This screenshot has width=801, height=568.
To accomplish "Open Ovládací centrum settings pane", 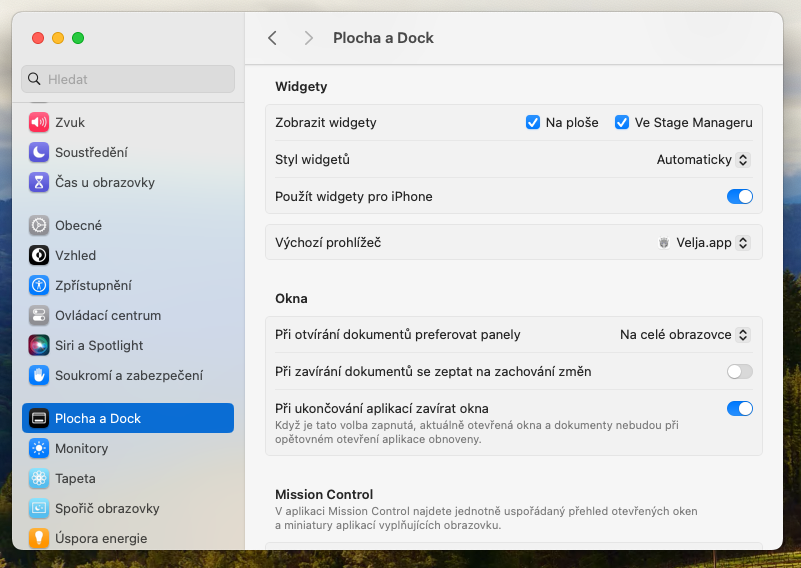I will pos(107,315).
